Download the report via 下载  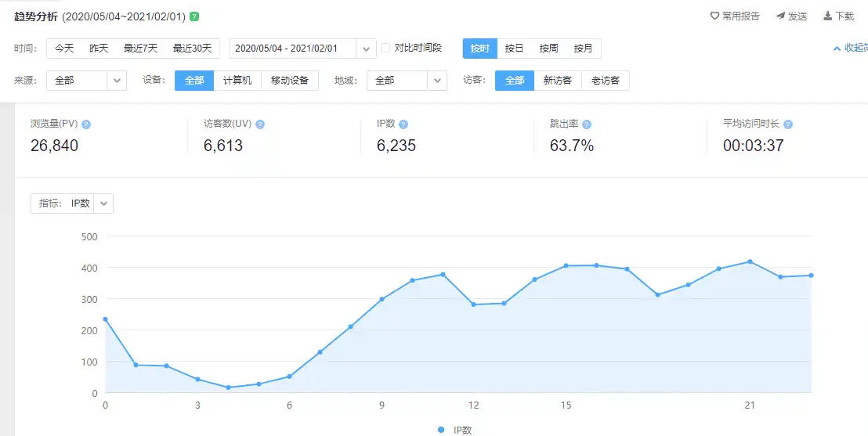(838, 16)
